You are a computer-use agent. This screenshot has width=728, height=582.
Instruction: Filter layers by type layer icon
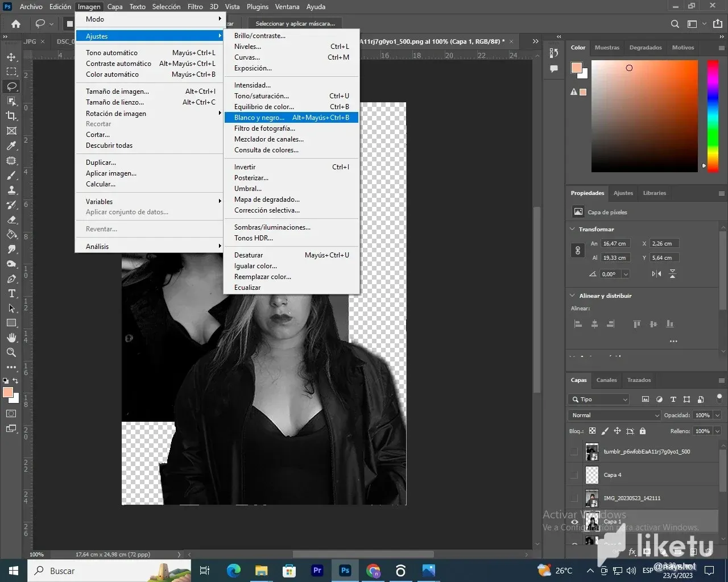coord(673,400)
